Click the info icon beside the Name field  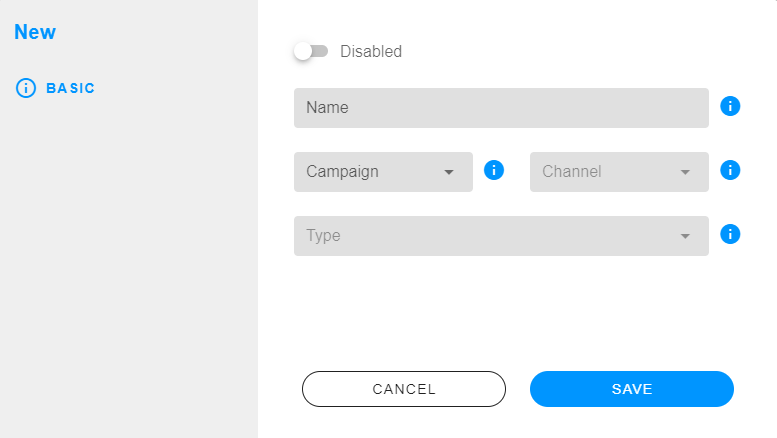click(730, 106)
